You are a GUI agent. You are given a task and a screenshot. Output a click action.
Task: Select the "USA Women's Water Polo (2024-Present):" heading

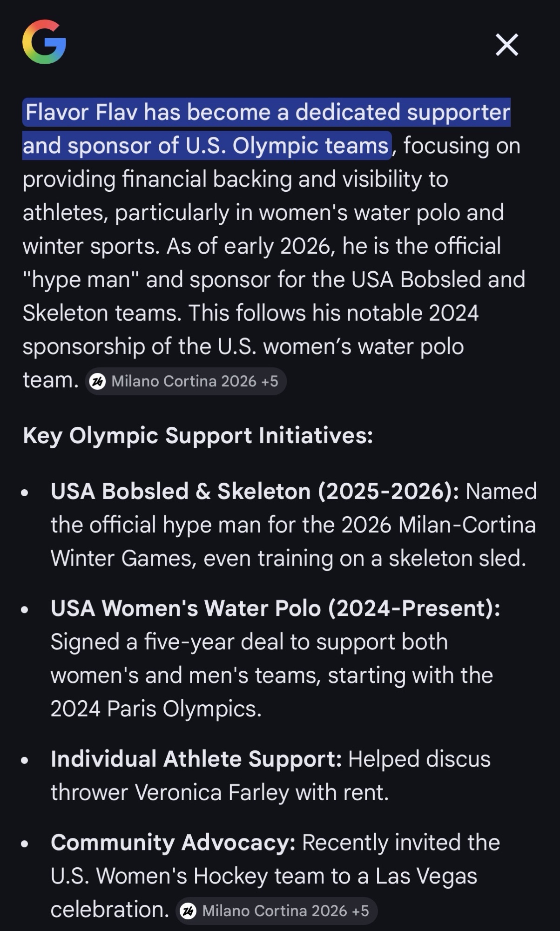tap(275, 608)
